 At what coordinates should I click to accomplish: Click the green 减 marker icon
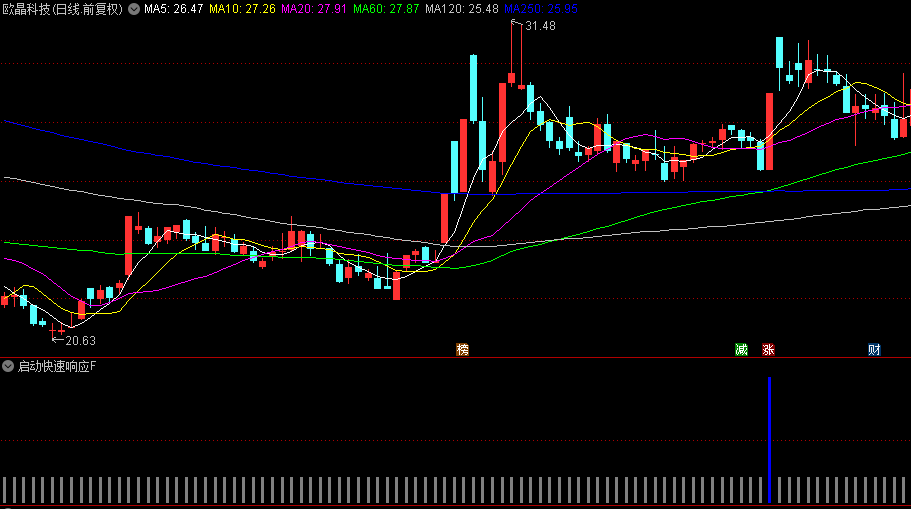[741, 349]
